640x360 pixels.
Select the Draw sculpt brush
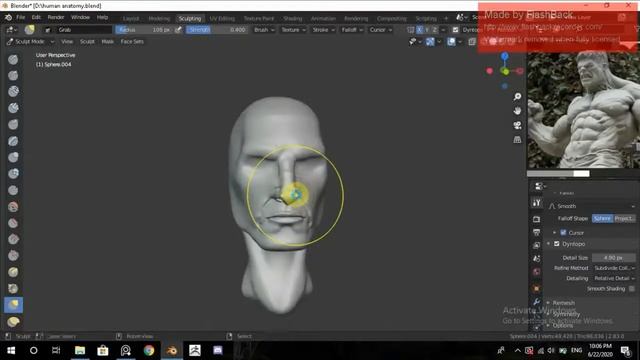[13, 60]
